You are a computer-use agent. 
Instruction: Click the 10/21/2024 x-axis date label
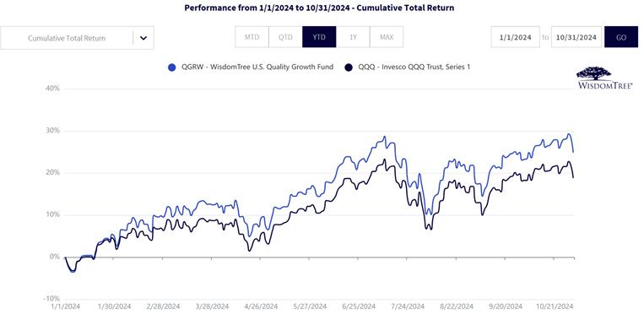coord(555,306)
